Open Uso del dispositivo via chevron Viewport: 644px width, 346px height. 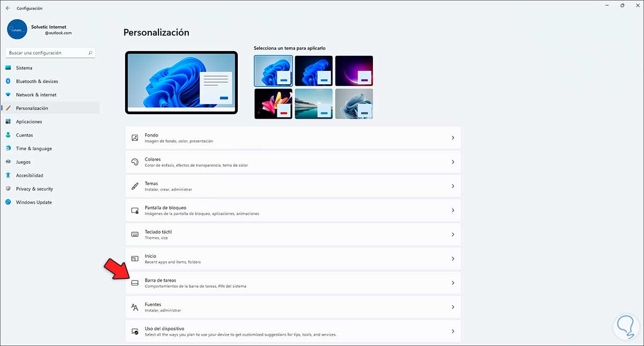(452, 331)
